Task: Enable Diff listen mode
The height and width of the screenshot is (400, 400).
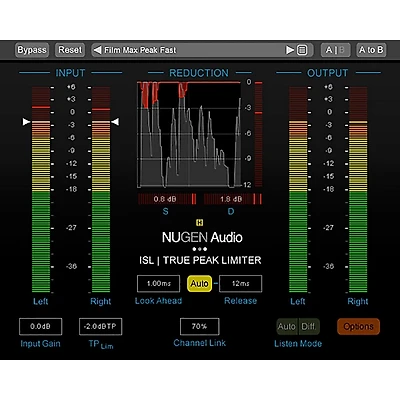Action: point(309,326)
